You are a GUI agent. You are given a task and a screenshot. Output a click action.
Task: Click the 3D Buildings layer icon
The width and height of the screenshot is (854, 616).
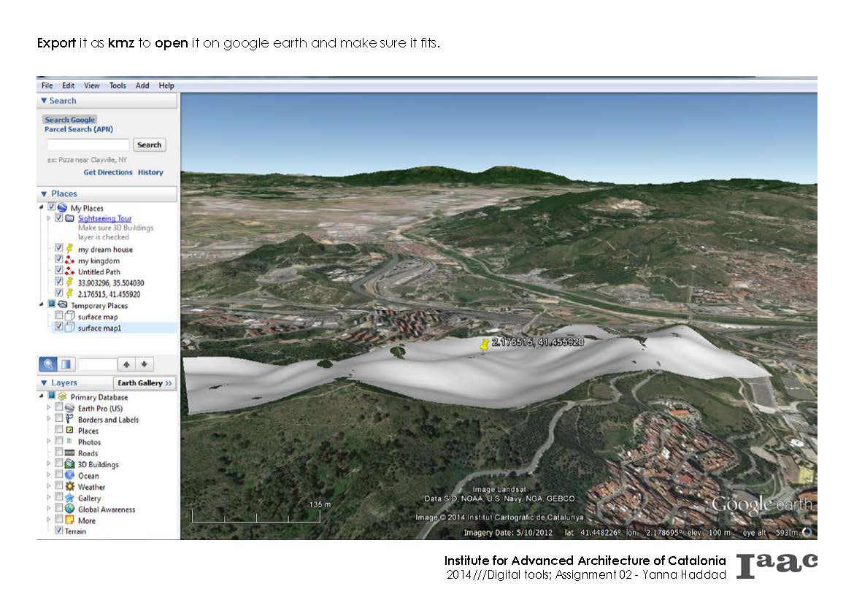69,464
